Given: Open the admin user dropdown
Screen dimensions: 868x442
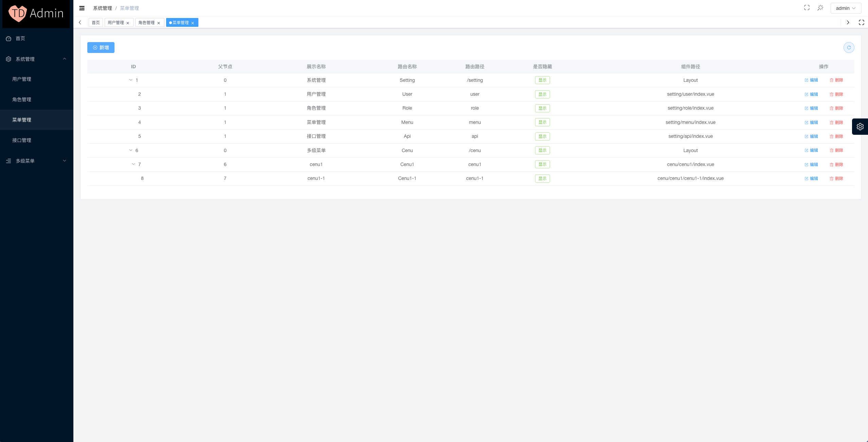Looking at the screenshot, I should (x=845, y=8).
